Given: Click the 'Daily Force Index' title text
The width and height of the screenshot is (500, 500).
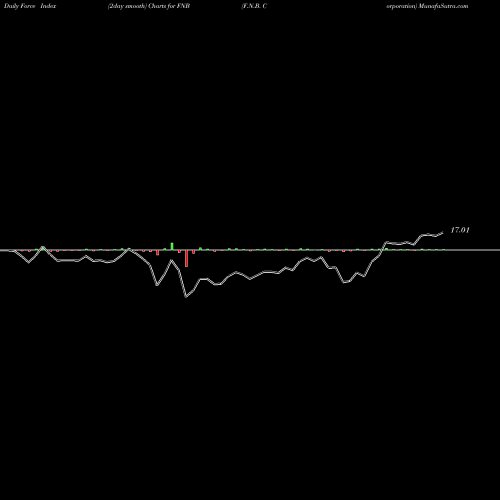Looking at the screenshot, I should pos(30,6).
